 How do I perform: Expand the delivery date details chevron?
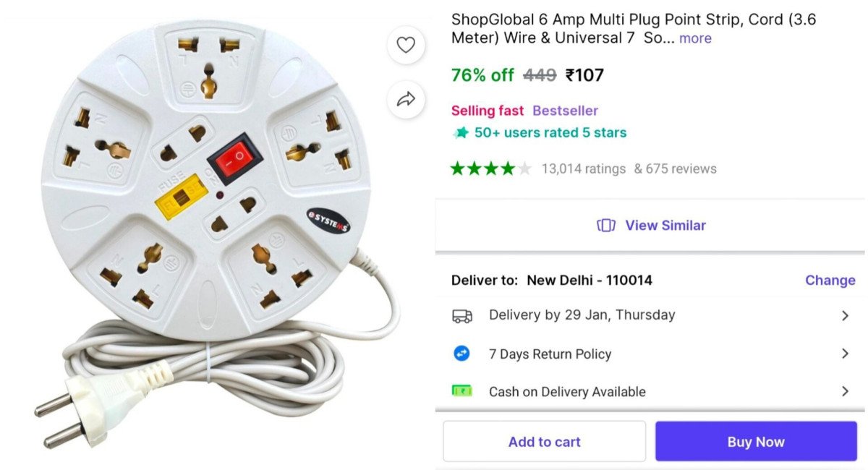coord(845,316)
